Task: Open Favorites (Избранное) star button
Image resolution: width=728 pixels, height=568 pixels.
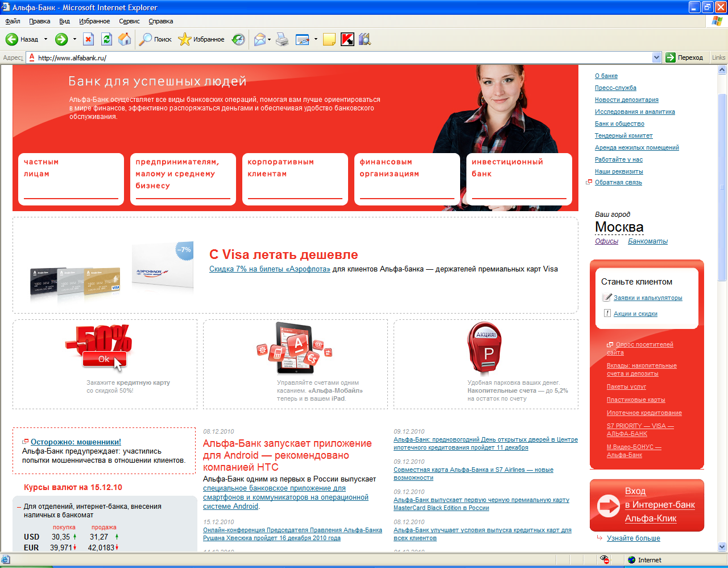Action: 201,39
